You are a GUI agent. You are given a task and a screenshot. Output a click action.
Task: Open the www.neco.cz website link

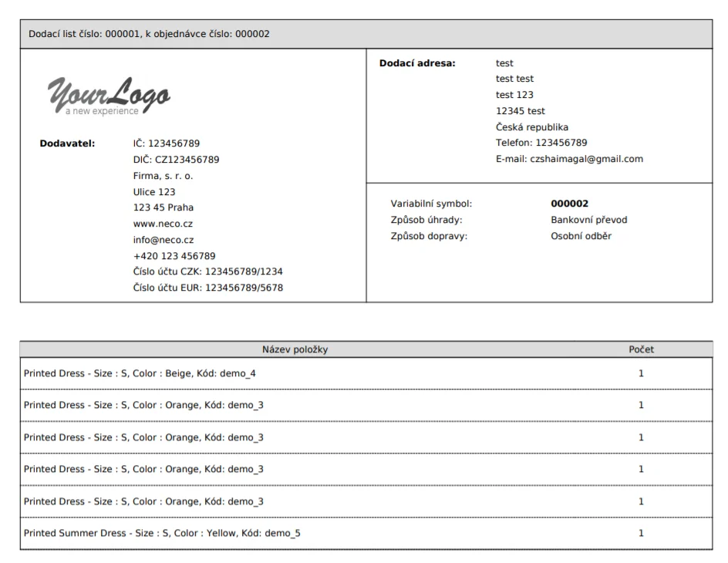[x=163, y=224]
